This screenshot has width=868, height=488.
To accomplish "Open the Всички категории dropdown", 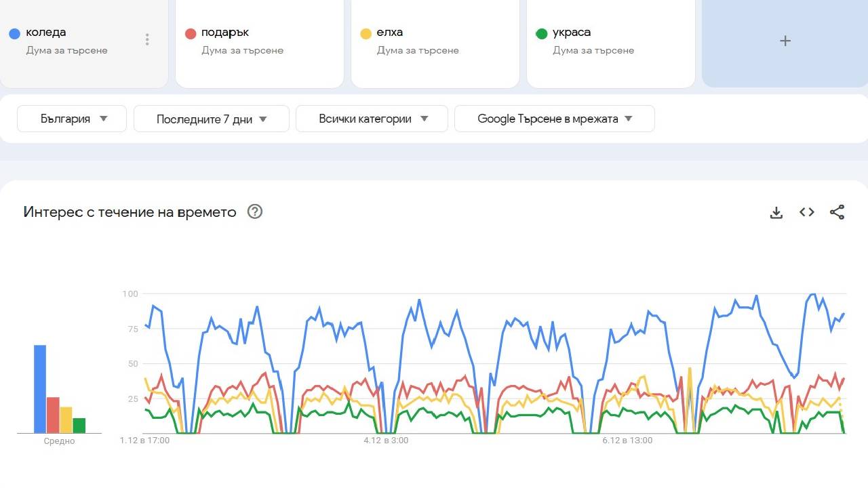I will coord(372,118).
